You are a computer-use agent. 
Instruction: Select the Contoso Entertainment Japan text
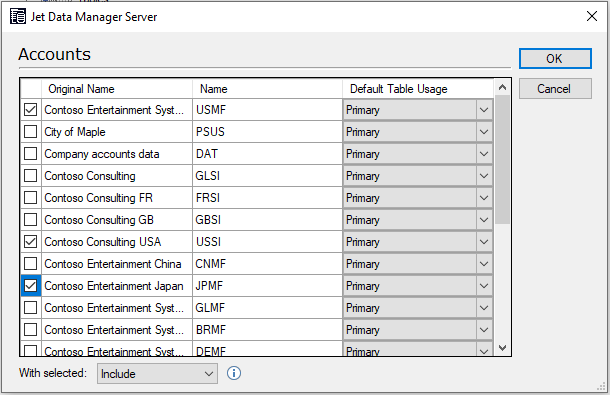pos(114,286)
